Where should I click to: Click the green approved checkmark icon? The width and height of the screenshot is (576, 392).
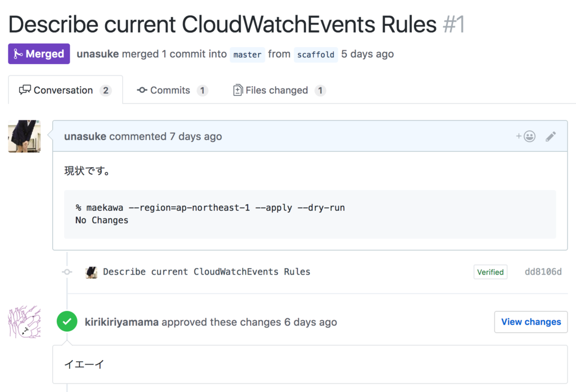coord(67,322)
